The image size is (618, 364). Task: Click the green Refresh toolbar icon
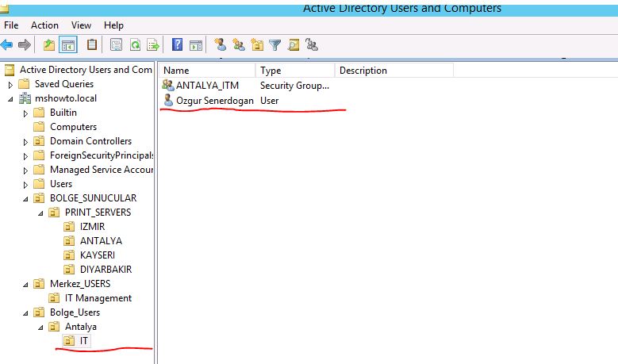(x=135, y=45)
